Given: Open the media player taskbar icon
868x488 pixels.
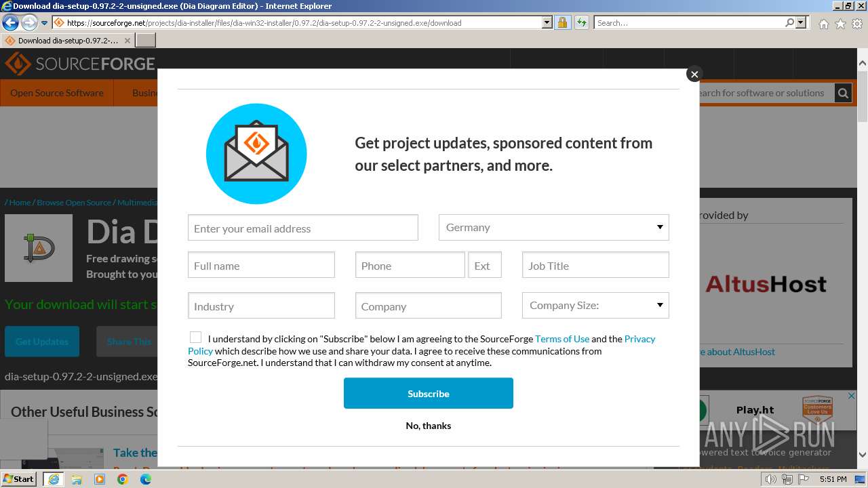Looking at the screenshot, I should pos(100,479).
